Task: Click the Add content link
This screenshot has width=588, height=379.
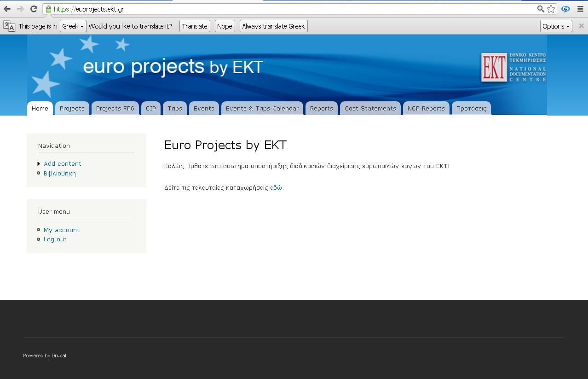Action: tap(63, 163)
